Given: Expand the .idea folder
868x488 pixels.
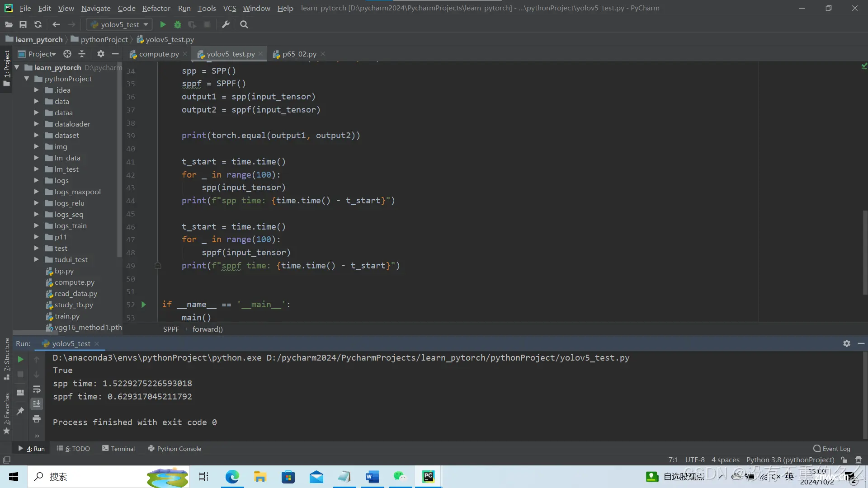Looking at the screenshot, I should tap(37, 90).
